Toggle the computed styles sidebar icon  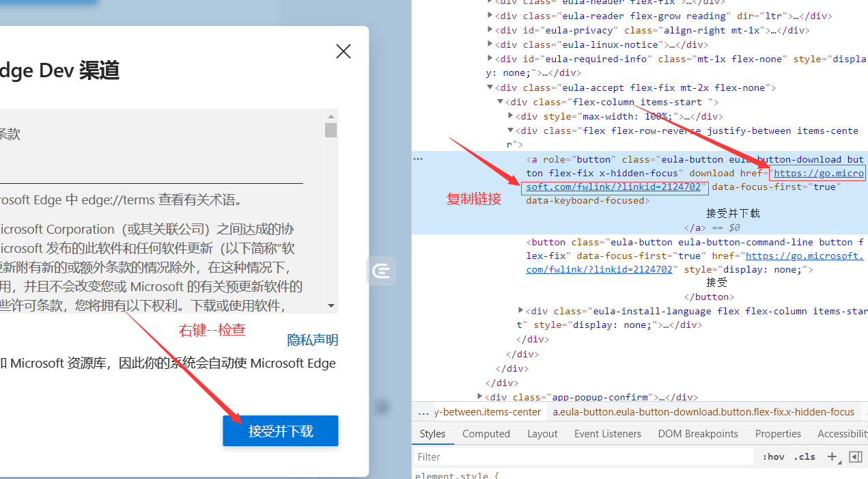[x=855, y=456]
